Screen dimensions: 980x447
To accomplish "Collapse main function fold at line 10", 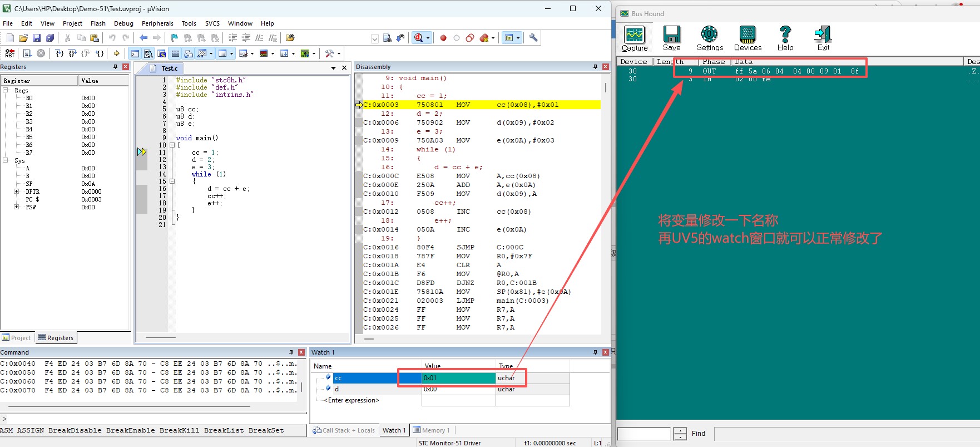I will 172,145.
